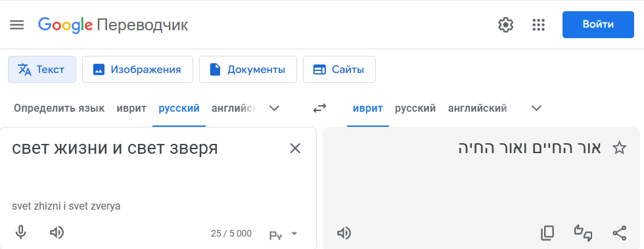
Task: Save translation with the star icon
Action: (619, 148)
